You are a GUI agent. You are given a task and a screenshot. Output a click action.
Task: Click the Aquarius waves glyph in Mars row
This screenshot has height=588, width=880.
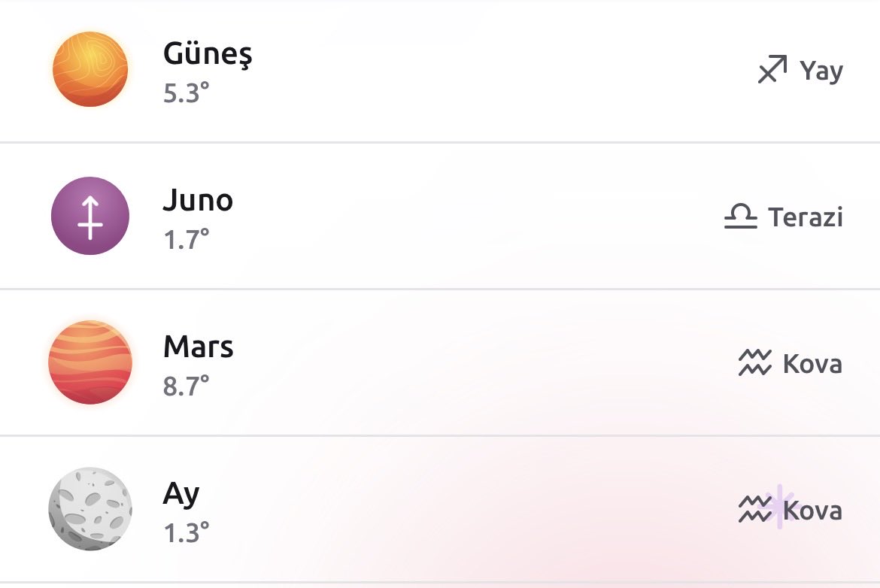coord(755,362)
